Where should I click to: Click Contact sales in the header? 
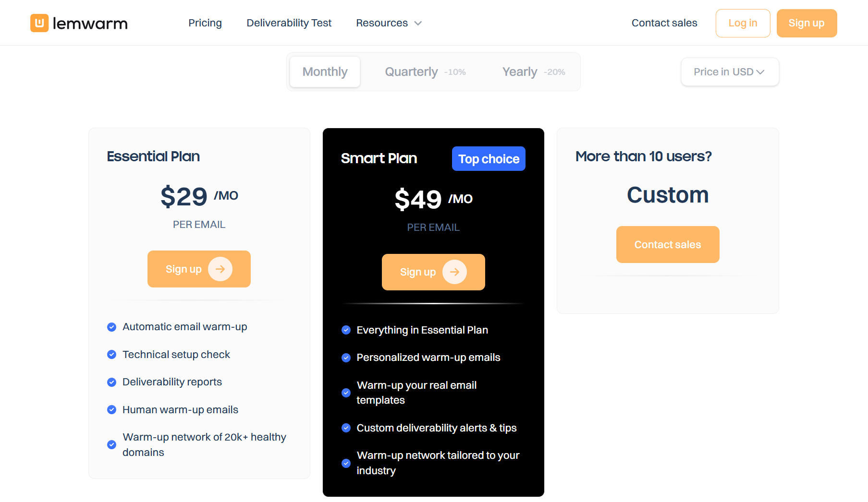(x=664, y=23)
